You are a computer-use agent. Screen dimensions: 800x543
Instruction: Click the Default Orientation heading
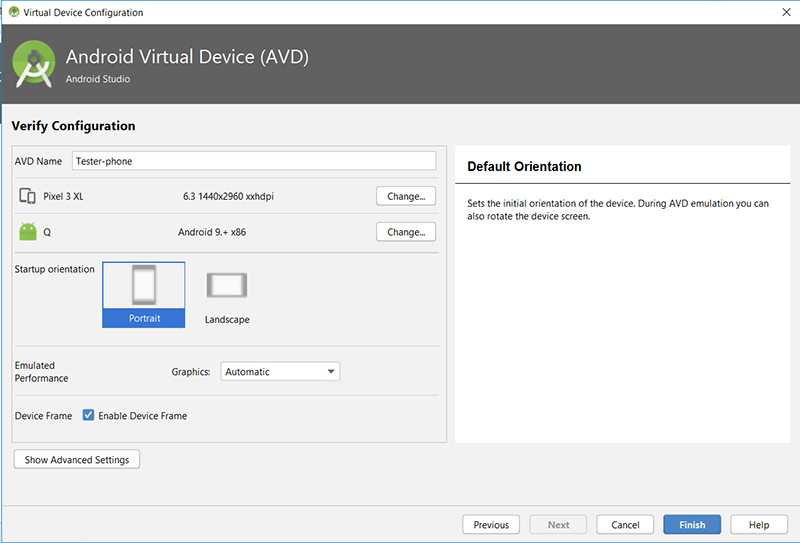point(524,166)
